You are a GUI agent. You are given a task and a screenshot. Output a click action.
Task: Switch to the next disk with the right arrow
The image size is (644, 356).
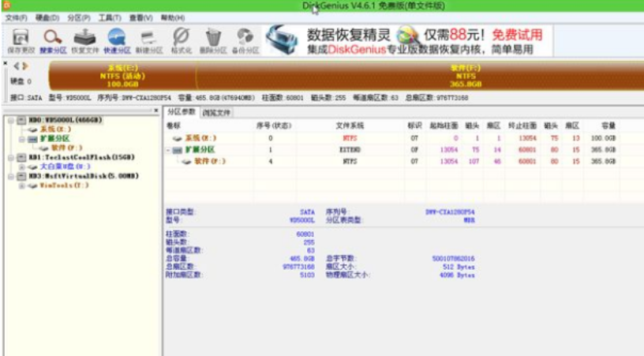(x=24, y=66)
